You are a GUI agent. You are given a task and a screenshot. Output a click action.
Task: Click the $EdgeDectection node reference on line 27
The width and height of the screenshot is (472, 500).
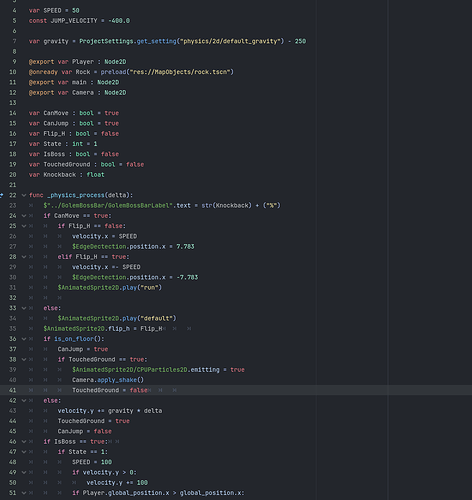tap(99, 247)
